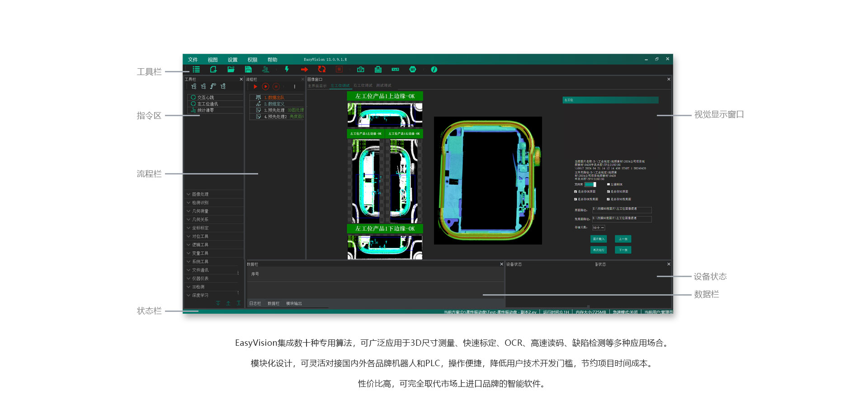The image size is (868, 419).
Task: Click the red square stop icon in toolbar
Action: point(339,69)
